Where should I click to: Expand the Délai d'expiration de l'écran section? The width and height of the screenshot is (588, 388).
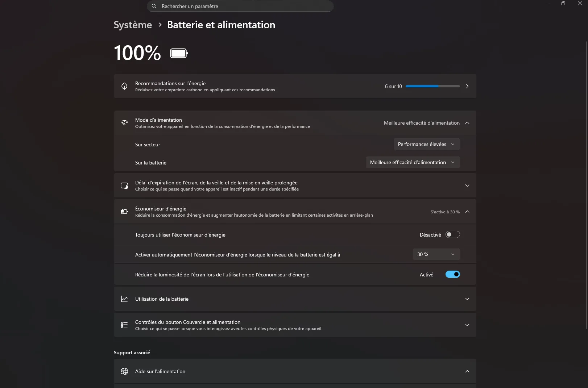[467, 185]
